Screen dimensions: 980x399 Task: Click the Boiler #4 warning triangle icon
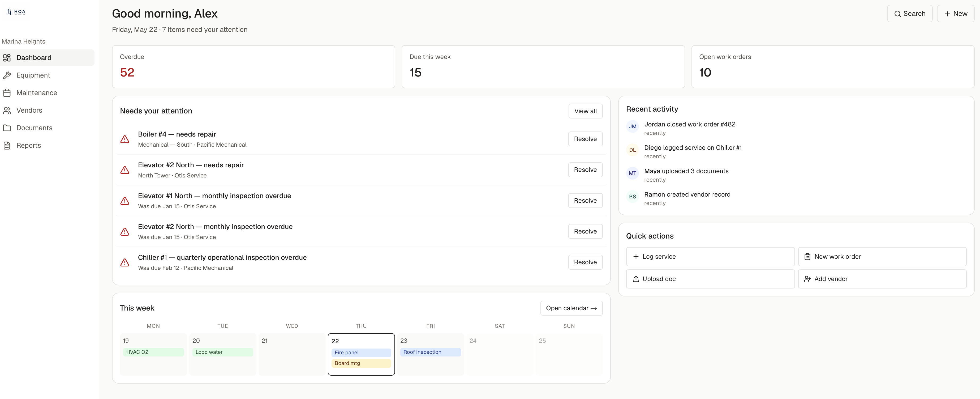(x=125, y=139)
